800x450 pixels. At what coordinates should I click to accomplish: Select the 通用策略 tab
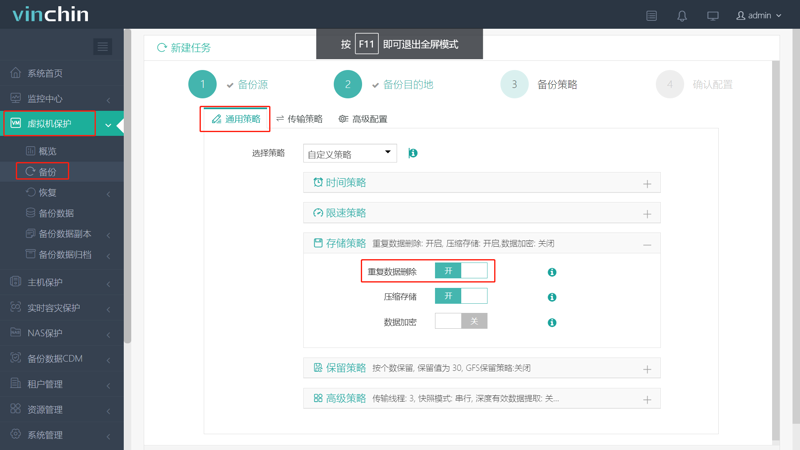click(x=236, y=119)
